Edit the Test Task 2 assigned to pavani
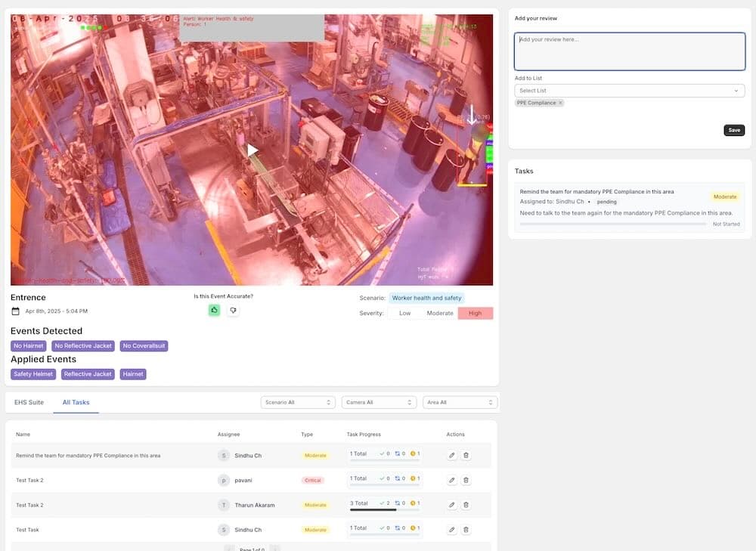The image size is (756, 551). click(x=451, y=480)
